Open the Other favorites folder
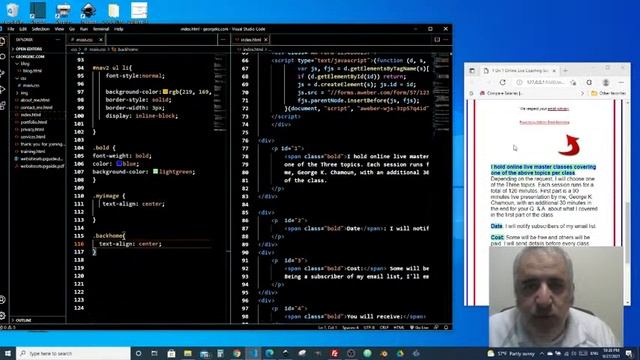640x360 pixels. coord(608,93)
